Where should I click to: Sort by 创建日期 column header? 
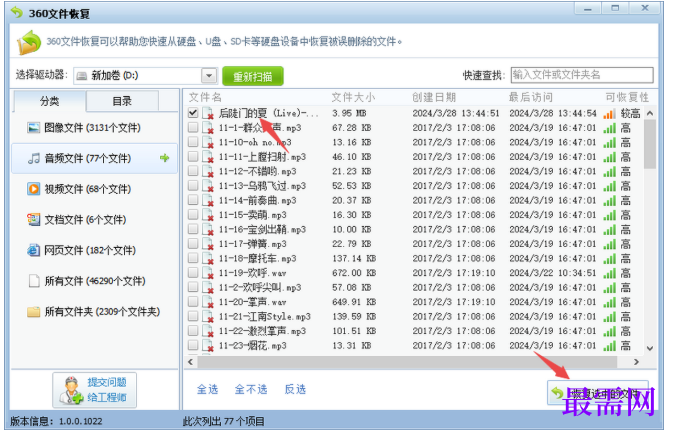pyautogui.click(x=434, y=97)
